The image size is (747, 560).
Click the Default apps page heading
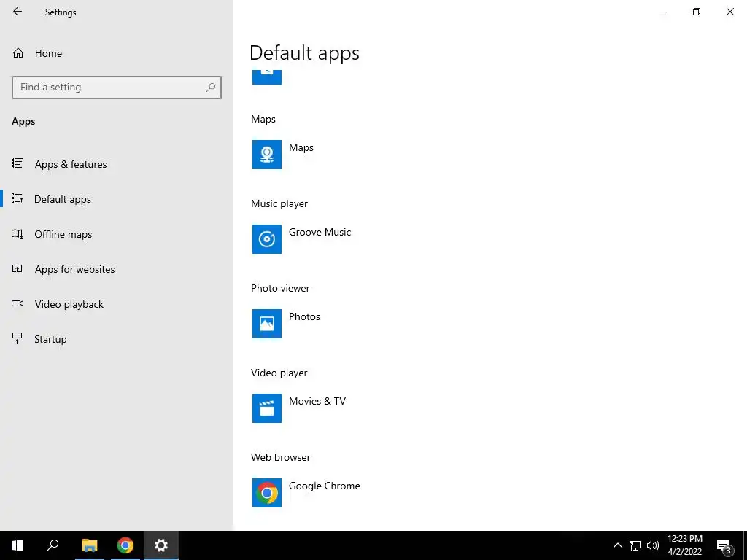(x=304, y=52)
